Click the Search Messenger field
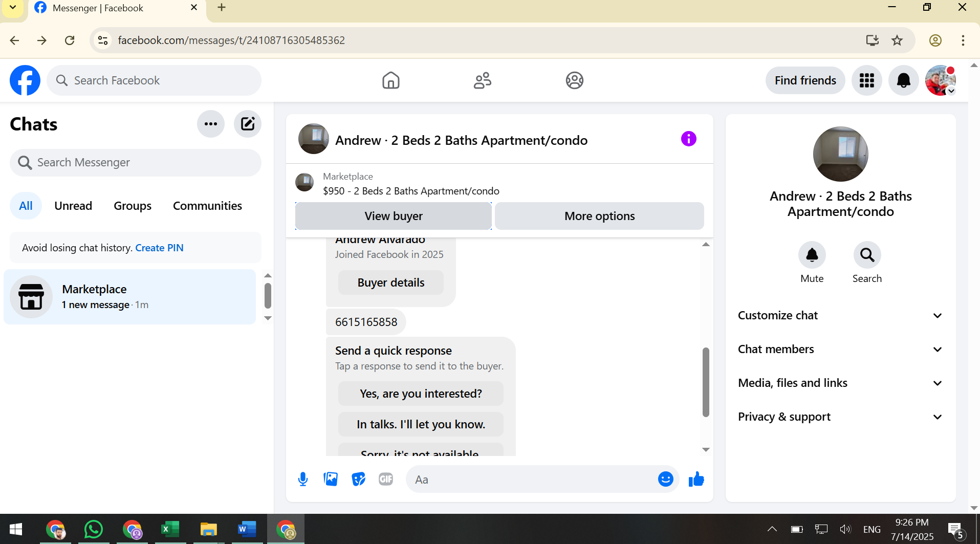The width and height of the screenshot is (980, 544). coord(136,163)
